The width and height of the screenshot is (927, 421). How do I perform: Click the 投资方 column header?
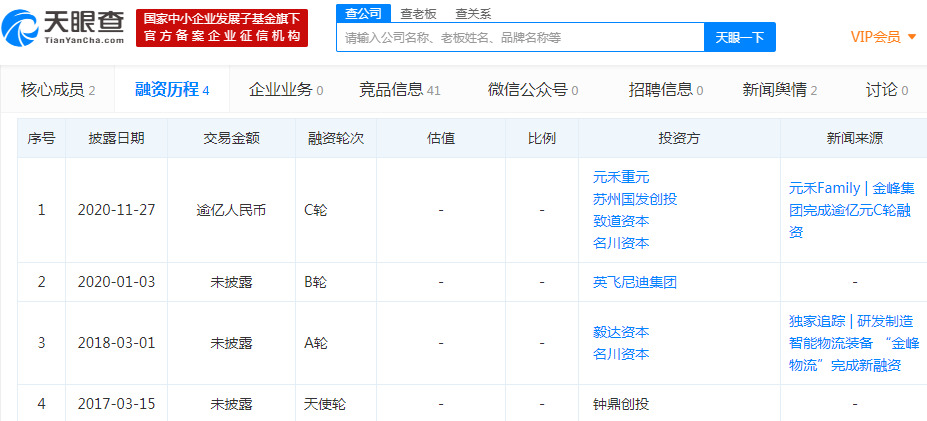[679, 138]
